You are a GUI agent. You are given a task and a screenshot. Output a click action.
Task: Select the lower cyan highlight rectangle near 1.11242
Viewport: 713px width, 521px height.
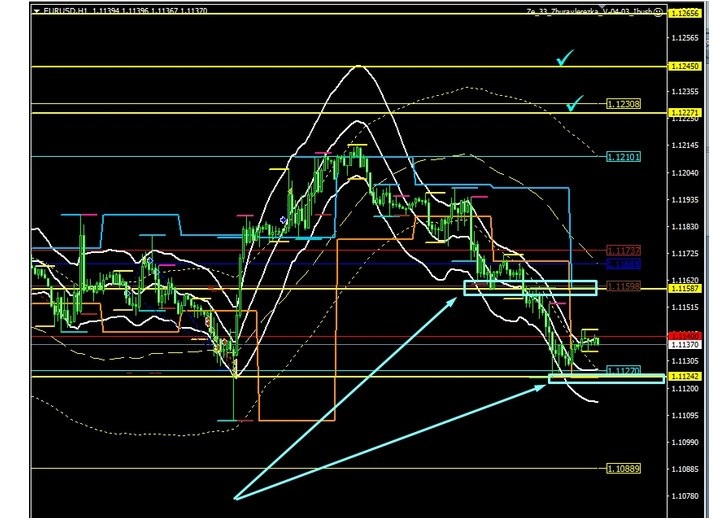(605, 378)
